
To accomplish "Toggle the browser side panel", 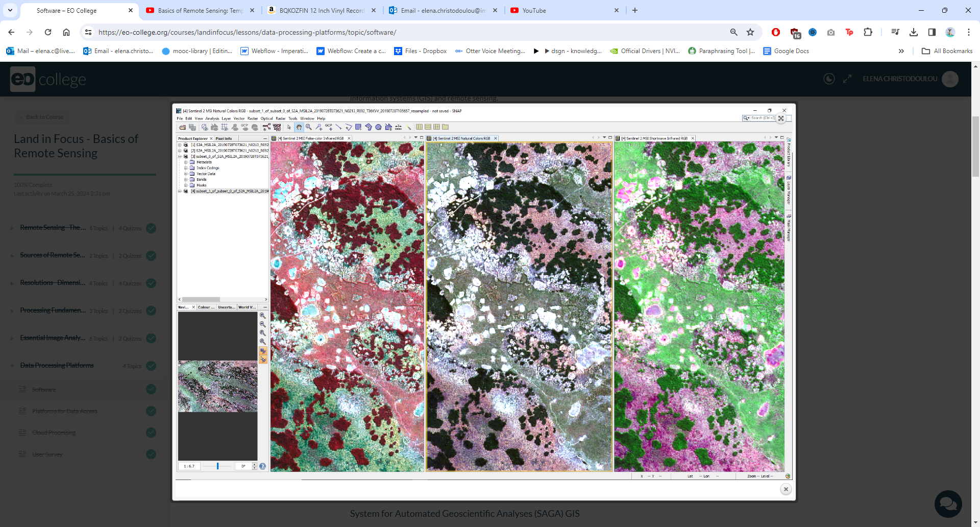I will [932, 32].
